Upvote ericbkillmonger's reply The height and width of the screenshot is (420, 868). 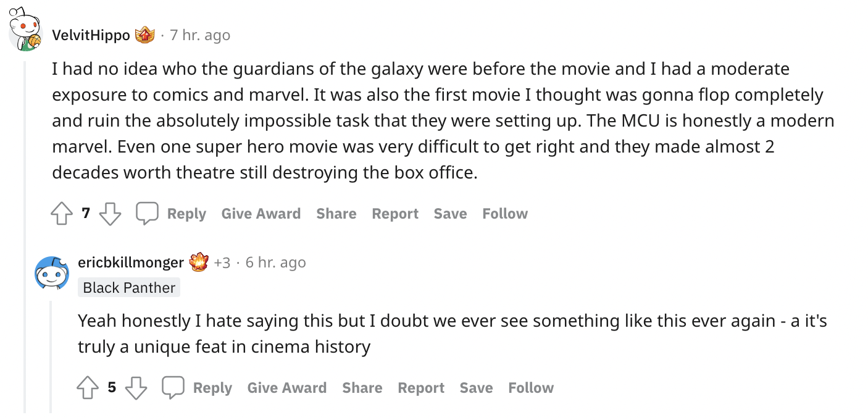(x=87, y=388)
